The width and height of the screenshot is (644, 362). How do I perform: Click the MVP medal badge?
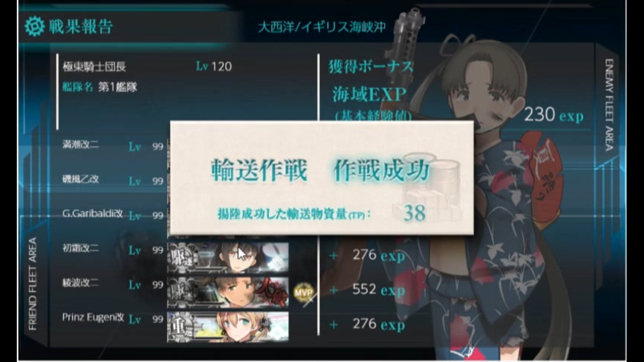(304, 293)
